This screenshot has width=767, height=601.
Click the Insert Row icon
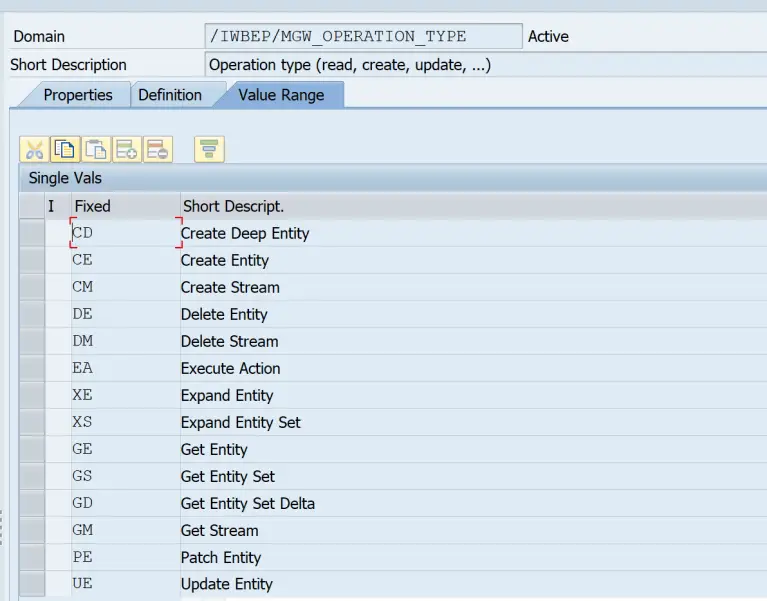coord(127,150)
